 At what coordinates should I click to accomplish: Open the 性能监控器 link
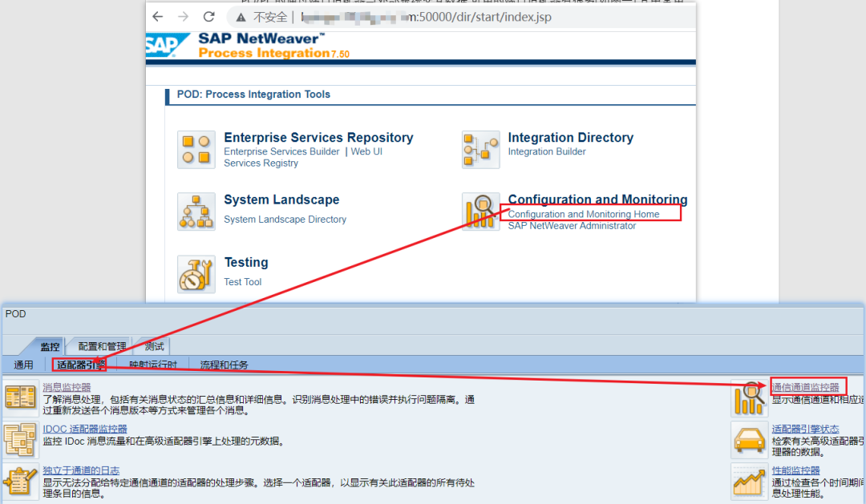click(796, 470)
